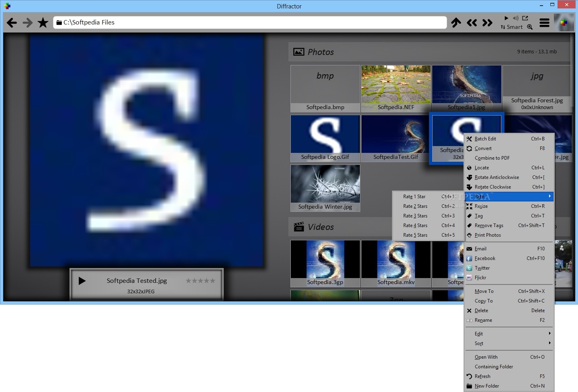The height and width of the screenshot is (392, 578).
Task: Click the C:\Softpedia Files address field
Action: [x=250, y=22]
